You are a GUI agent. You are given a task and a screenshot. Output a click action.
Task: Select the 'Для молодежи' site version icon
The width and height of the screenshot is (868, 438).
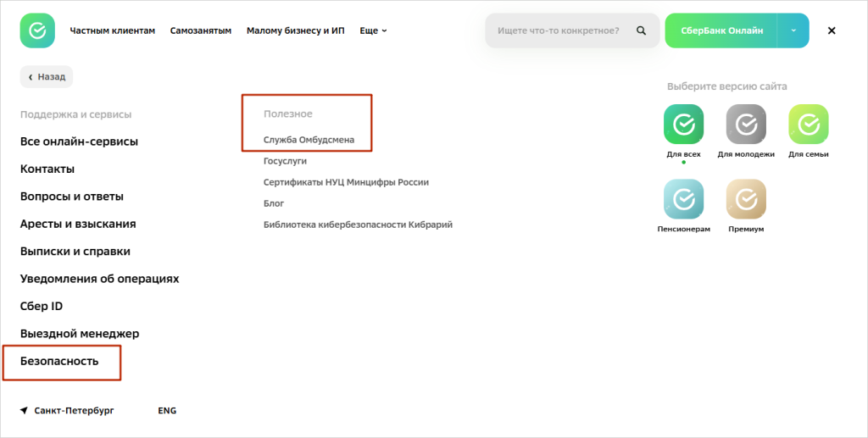coord(746,124)
